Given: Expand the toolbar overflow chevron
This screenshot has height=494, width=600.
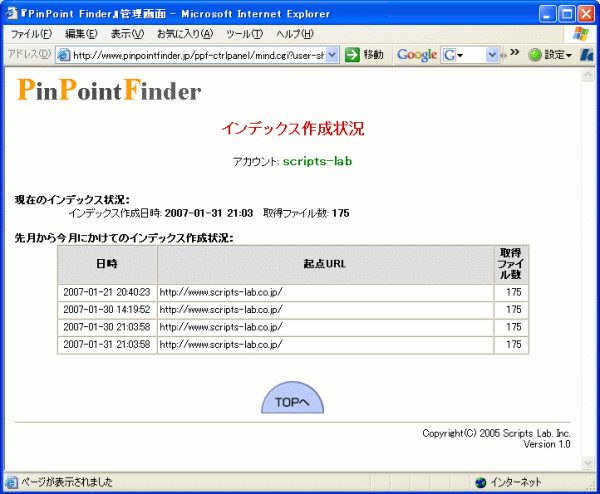Looking at the screenshot, I should (515, 52).
